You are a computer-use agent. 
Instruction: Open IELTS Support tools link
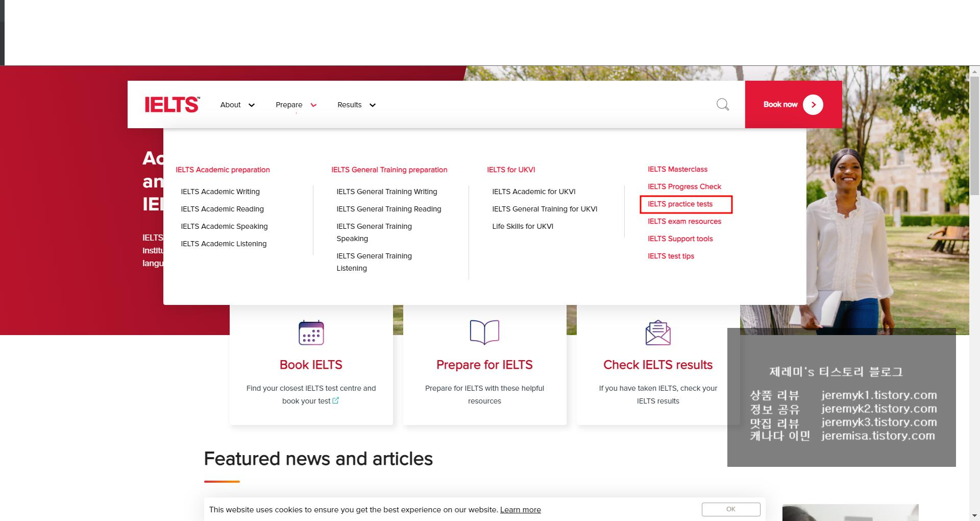pos(680,239)
